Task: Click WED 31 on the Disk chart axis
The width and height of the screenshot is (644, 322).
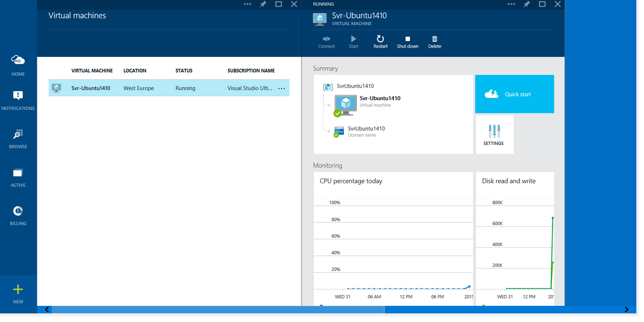Action: click(x=505, y=297)
